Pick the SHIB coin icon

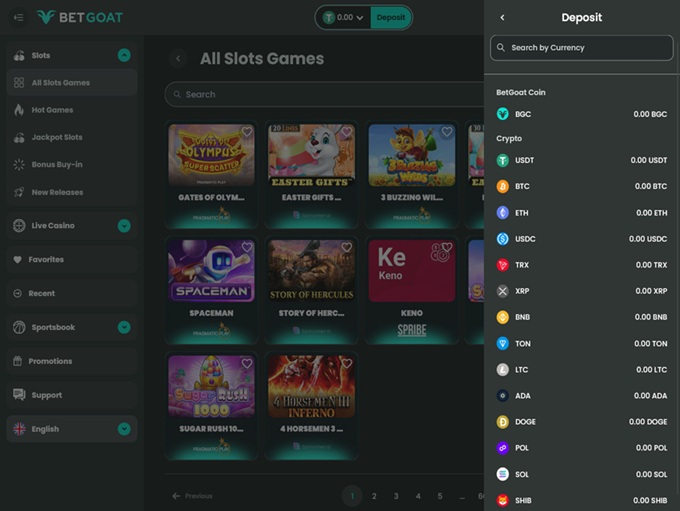[503, 500]
